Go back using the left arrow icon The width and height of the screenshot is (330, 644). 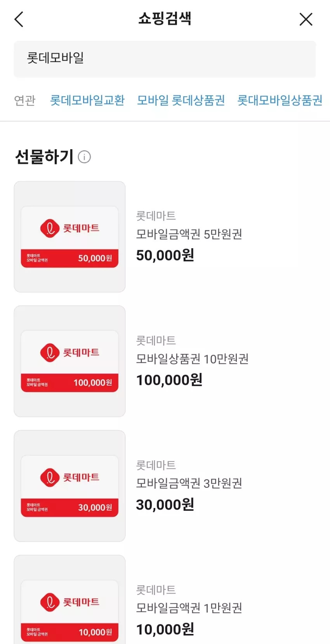(x=19, y=19)
